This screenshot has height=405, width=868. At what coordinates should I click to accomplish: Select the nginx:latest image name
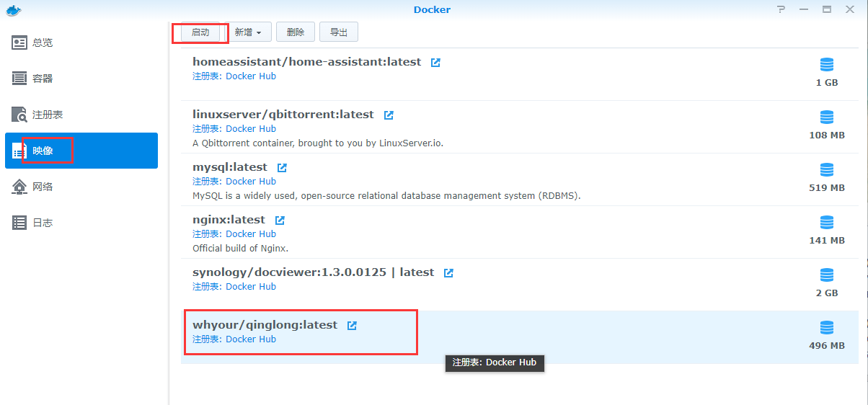coord(229,220)
